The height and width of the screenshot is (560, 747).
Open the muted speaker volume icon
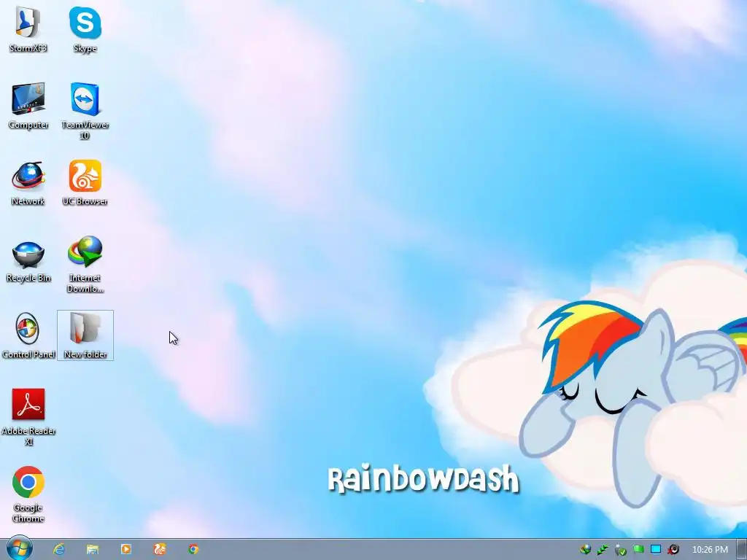click(x=673, y=550)
